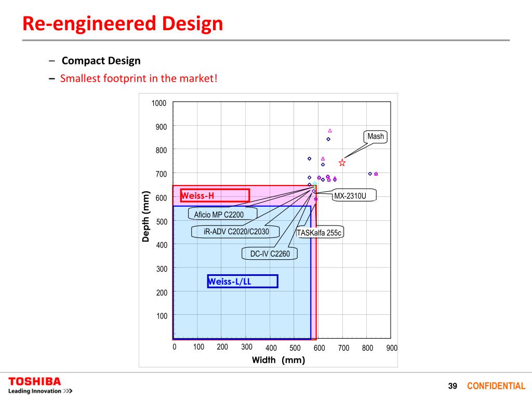Click the 1000 depth axis label
The image size is (532, 399).
click(x=159, y=103)
